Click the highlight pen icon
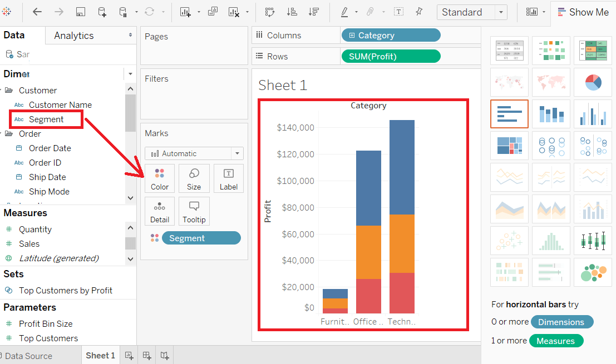The width and height of the screenshot is (616, 364). (344, 12)
